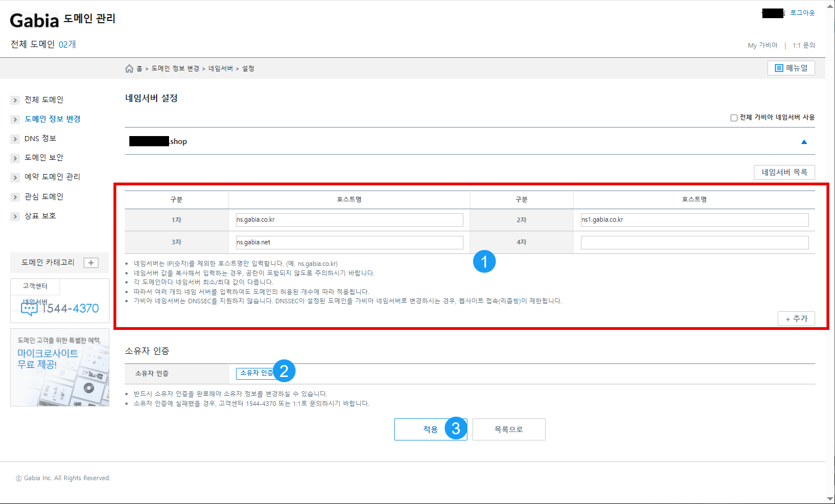Click 네임서버 breadcrumb link
This screenshot has width=835, height=504.
pos(221,69)
